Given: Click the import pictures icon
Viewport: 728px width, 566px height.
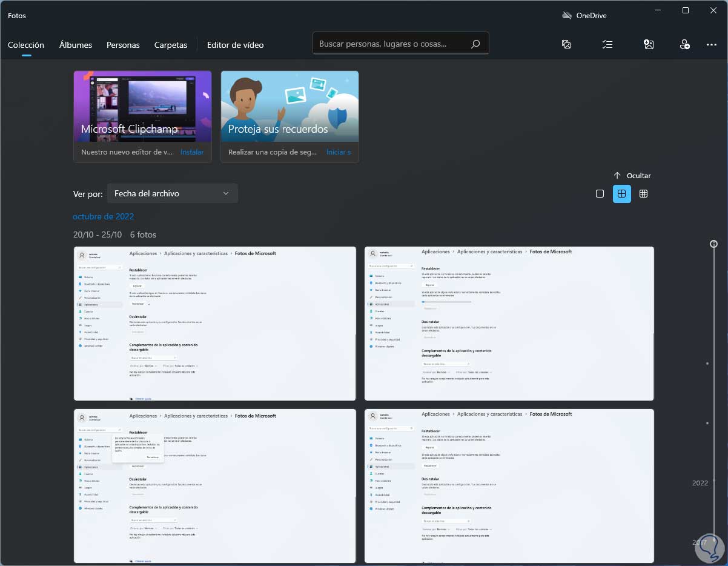Looking at the screenshot, I should click(x=649, y=44).
